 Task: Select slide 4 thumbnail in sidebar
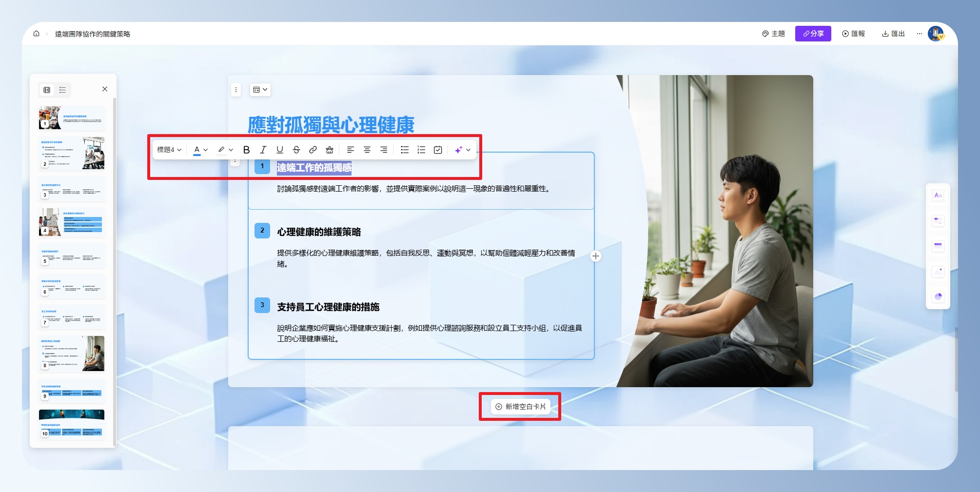coord(72,222)
